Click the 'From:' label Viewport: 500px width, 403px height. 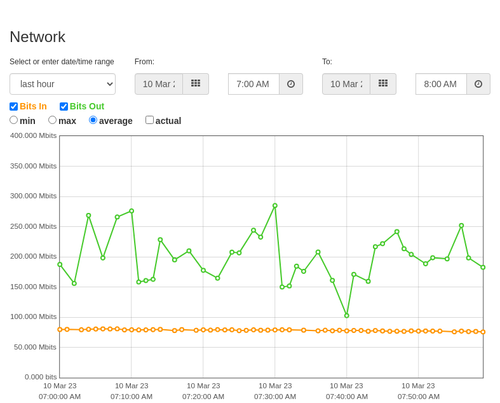click(144, 62)
